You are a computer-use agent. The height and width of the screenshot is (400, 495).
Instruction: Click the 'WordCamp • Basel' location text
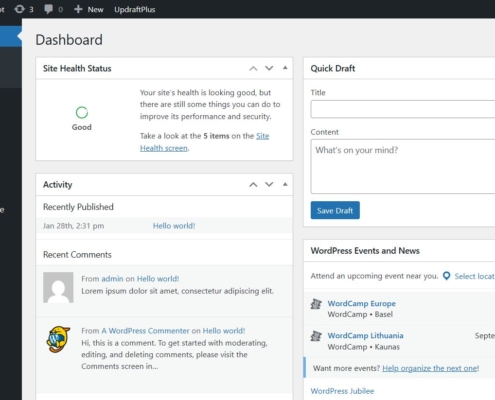click(x=360, y=314)
